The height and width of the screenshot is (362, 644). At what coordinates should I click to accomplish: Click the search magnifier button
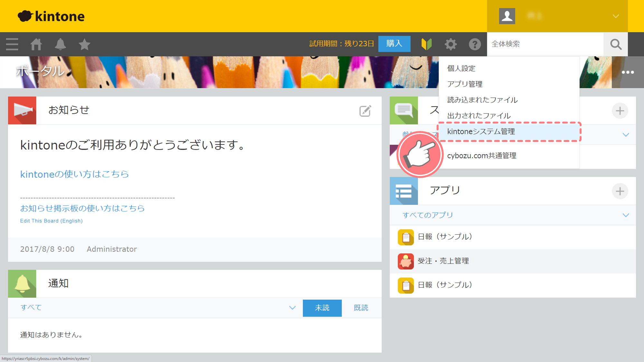(616, 44)
